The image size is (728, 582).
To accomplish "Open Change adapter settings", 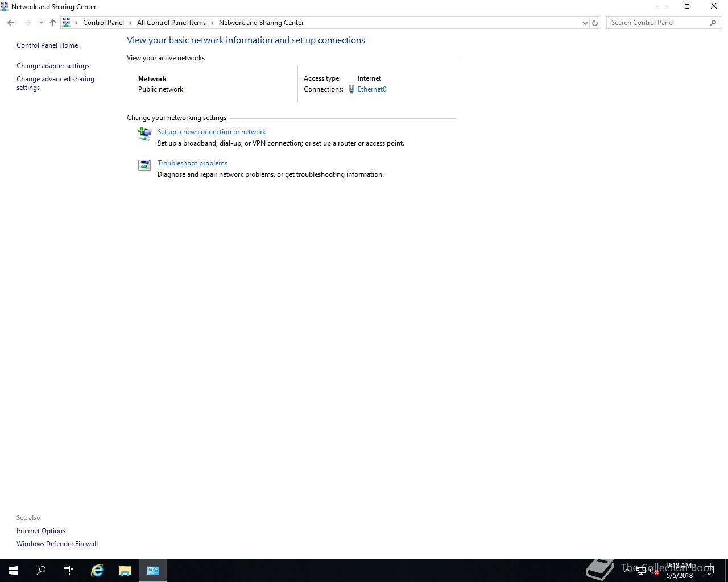I will tap(53, 66).
